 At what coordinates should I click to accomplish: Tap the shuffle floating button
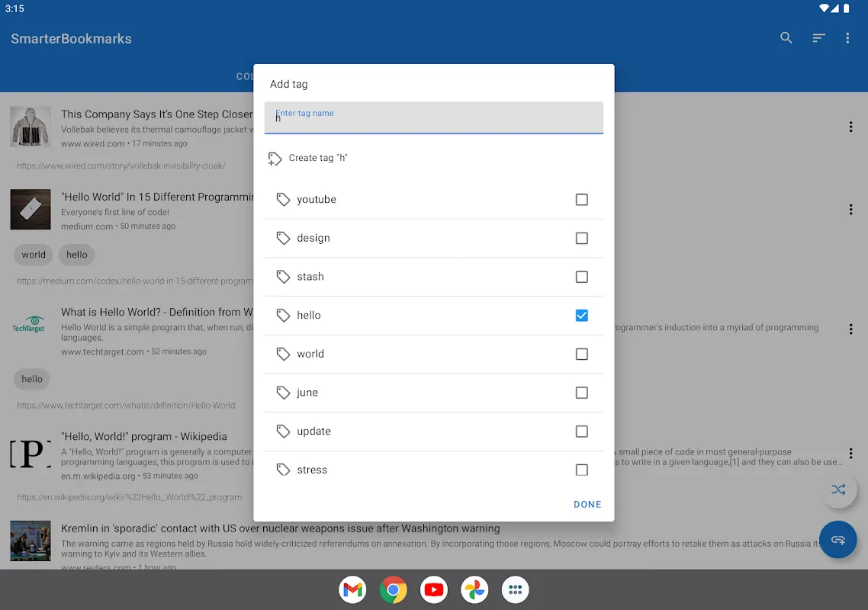coord(838,490)
